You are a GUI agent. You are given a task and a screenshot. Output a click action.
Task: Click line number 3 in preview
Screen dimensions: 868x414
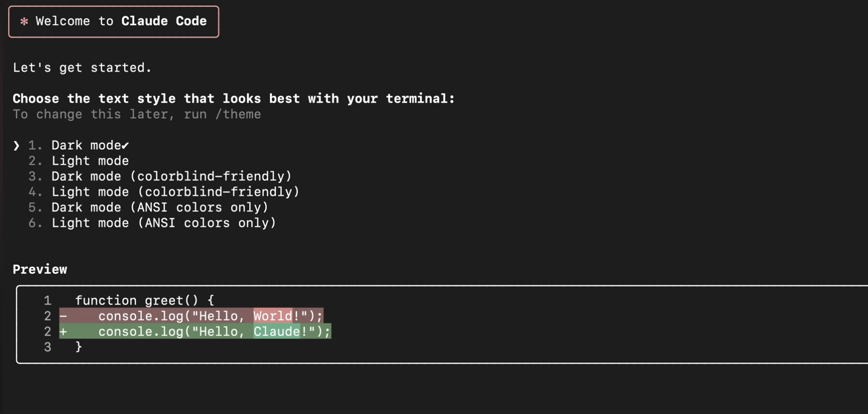(x=47, y=347)
